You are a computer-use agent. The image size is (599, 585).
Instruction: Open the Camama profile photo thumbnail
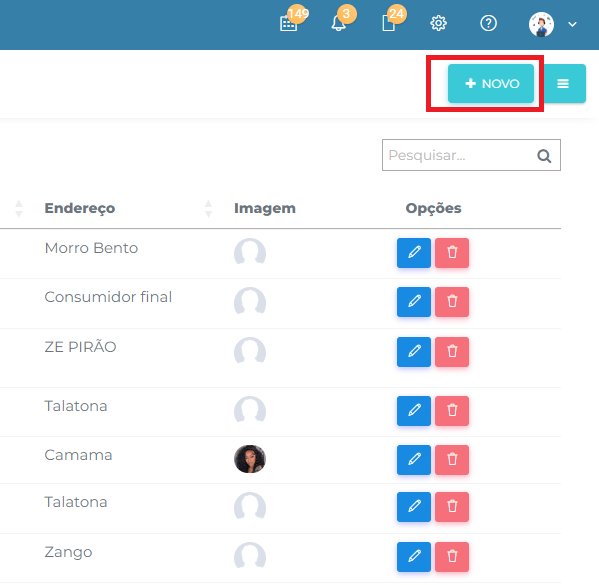(250, 459)
